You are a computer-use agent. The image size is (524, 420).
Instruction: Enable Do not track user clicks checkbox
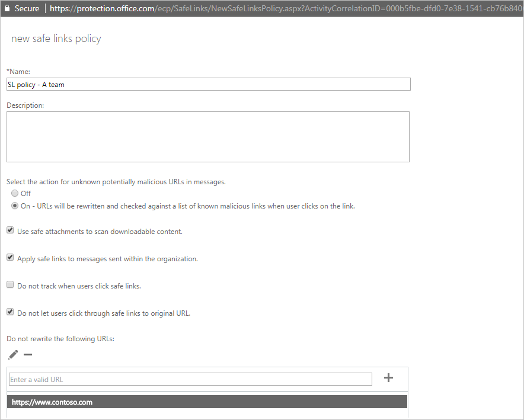point(10,285)
